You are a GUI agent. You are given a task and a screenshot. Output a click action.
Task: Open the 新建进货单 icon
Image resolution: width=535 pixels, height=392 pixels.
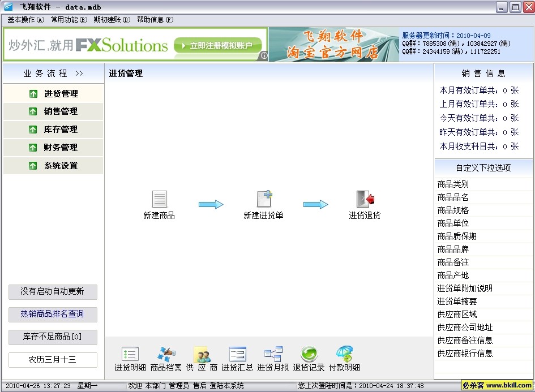[x=264, y=199]
